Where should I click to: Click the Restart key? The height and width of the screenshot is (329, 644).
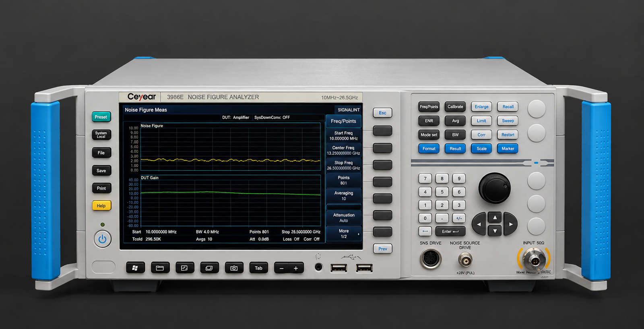tap(508, 135)
